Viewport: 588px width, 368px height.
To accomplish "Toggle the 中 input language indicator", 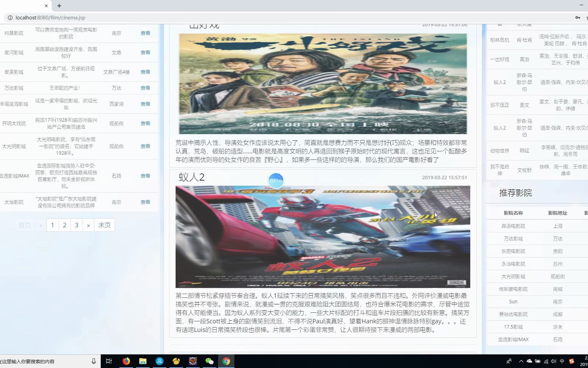I will [562, 361].
